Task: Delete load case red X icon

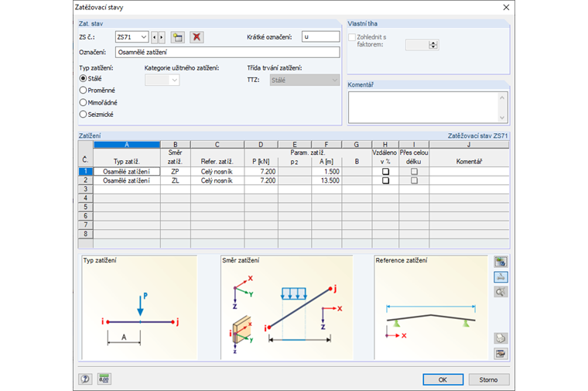Action: click(x=197, y=37)
